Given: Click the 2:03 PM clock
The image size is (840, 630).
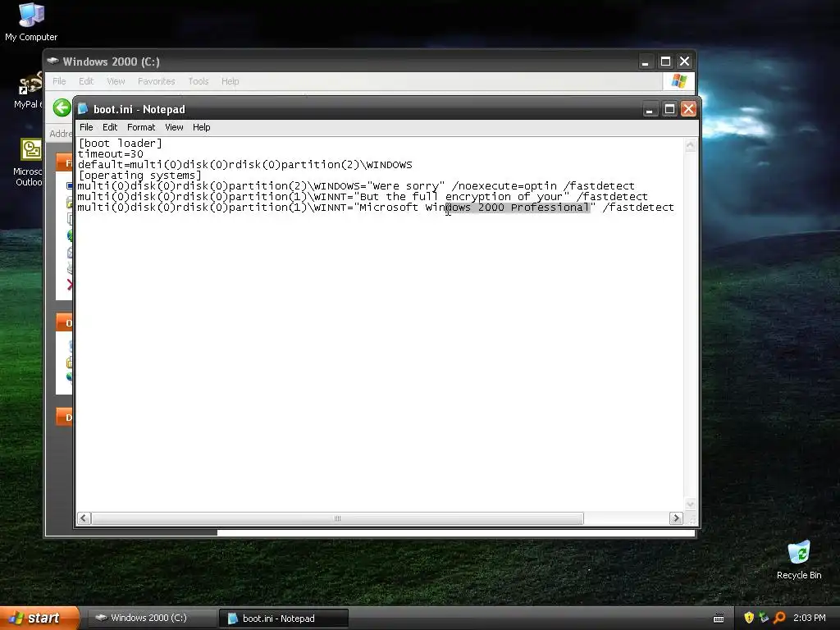Looking at the screenshot, I should pos(810,618).
